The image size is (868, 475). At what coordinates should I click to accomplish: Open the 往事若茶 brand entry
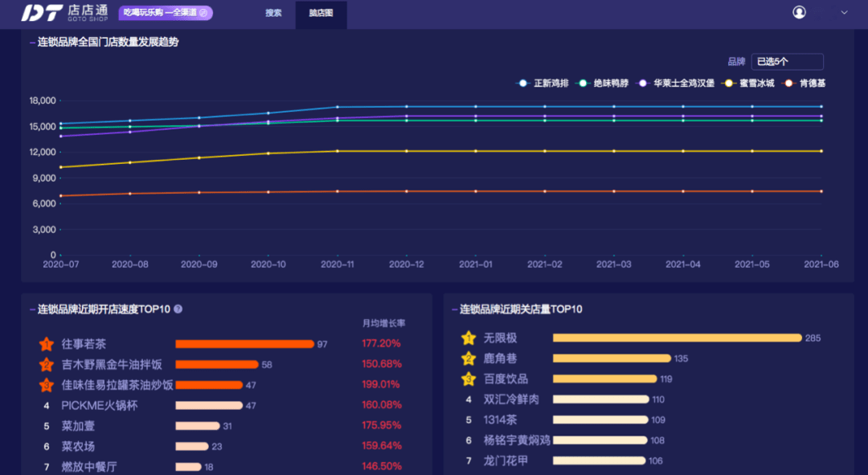tap(84, 344)
